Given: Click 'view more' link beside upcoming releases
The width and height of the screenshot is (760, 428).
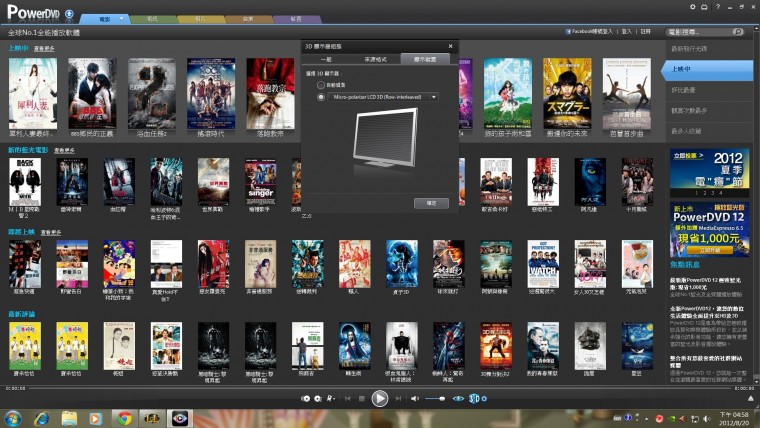Looking at the screenshot, I should 51,233.
